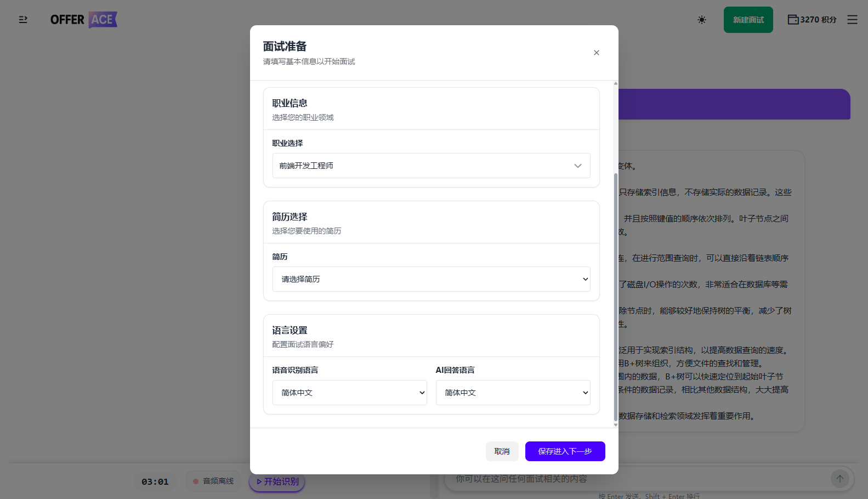Click the text 配置面试语言偏好
Screen dimensions: 868x499
point(303,344)
